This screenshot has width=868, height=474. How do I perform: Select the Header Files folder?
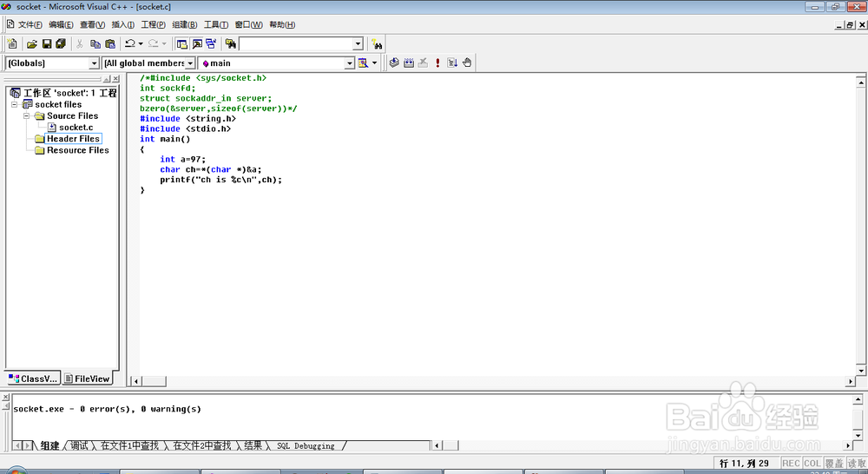click(x=73, y=138)
